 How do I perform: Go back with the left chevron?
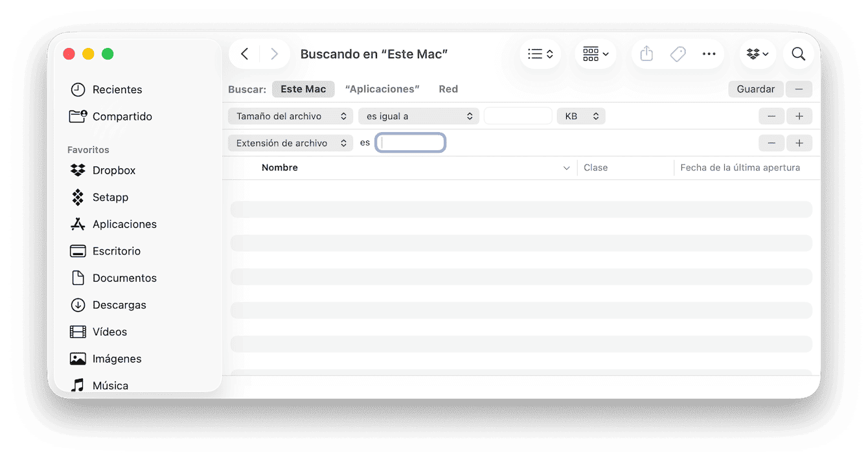tap(244, 54)
